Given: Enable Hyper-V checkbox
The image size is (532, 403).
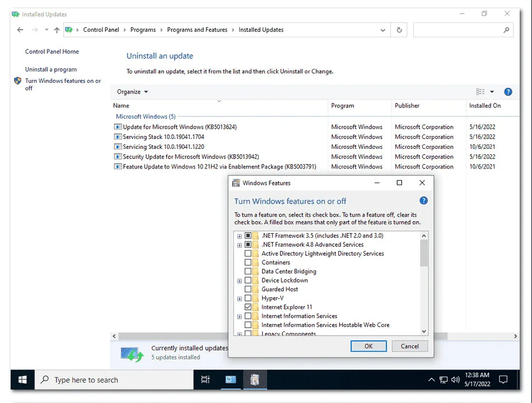Looking at the screenshot, I should pos(248,298).
